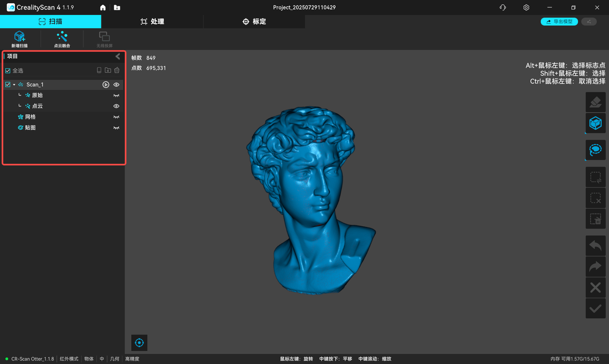Click the invert selection tool
The height and width of the screenshot is (364, 609).
coord(595,177)
